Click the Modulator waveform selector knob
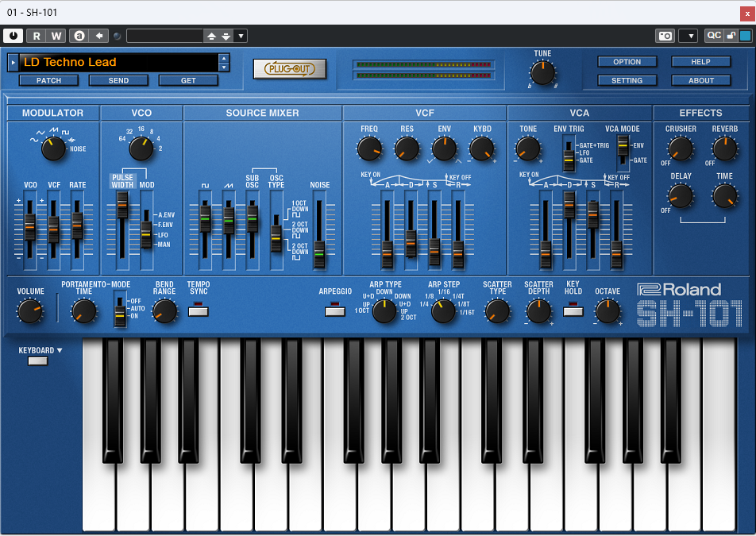The width and height of the screenshot is (756, 536). [x=53, y=148]
